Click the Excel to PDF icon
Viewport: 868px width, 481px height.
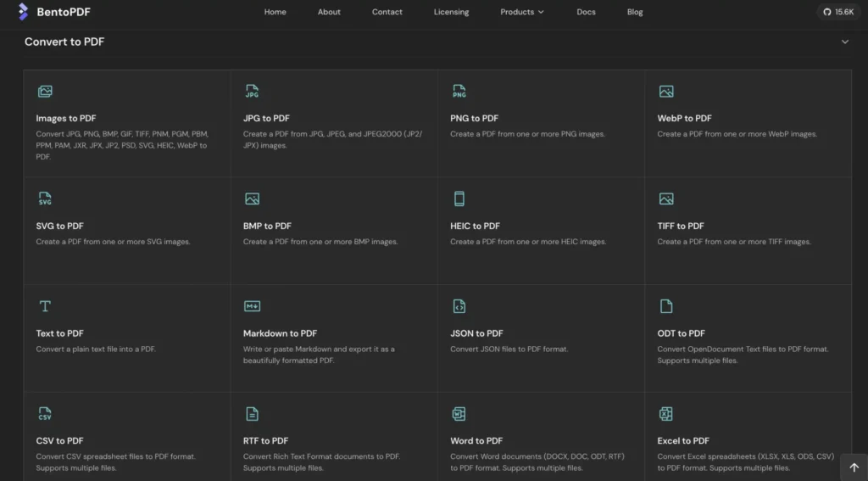[x=666, y=414]
